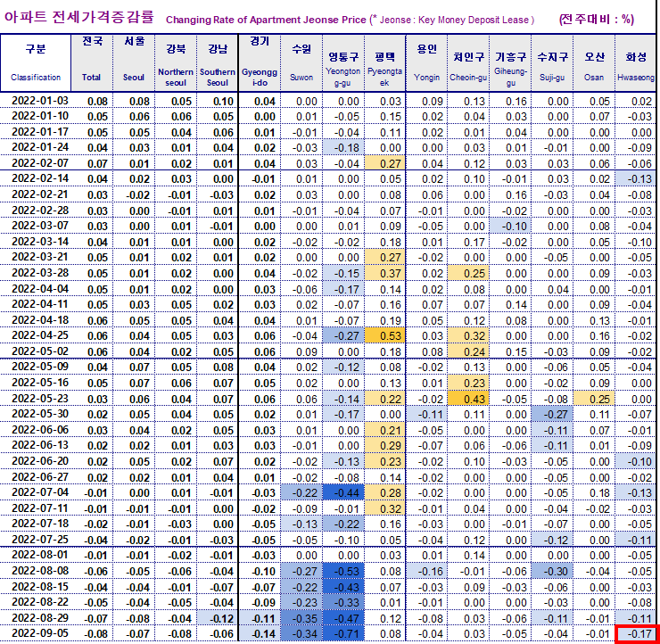This screenshot has width=660, height=644.
Task: Select the Suji-gu column header
Action: click(x=552, y=62)
